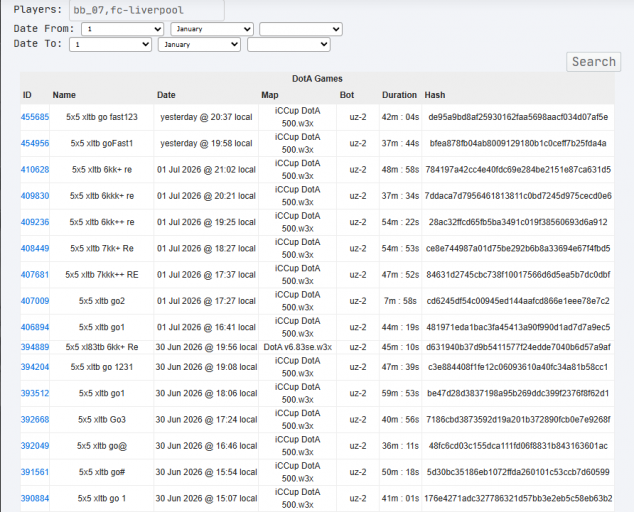Open game ID 455685
634x512 pixels.
35,117
